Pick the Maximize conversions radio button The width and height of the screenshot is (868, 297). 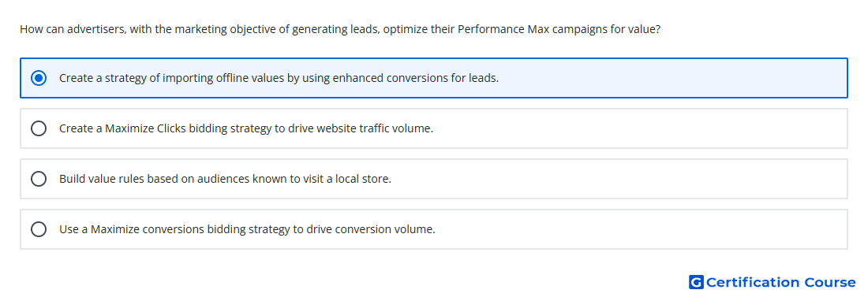pos(39,229)
